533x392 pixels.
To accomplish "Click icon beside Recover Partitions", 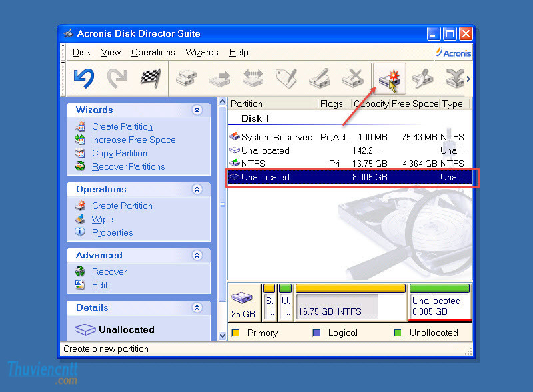I will pos(80,166).
